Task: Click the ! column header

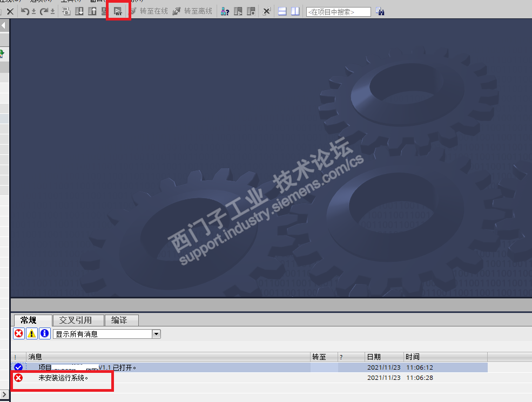Action: pyautogui.click(x=18, y=357)
